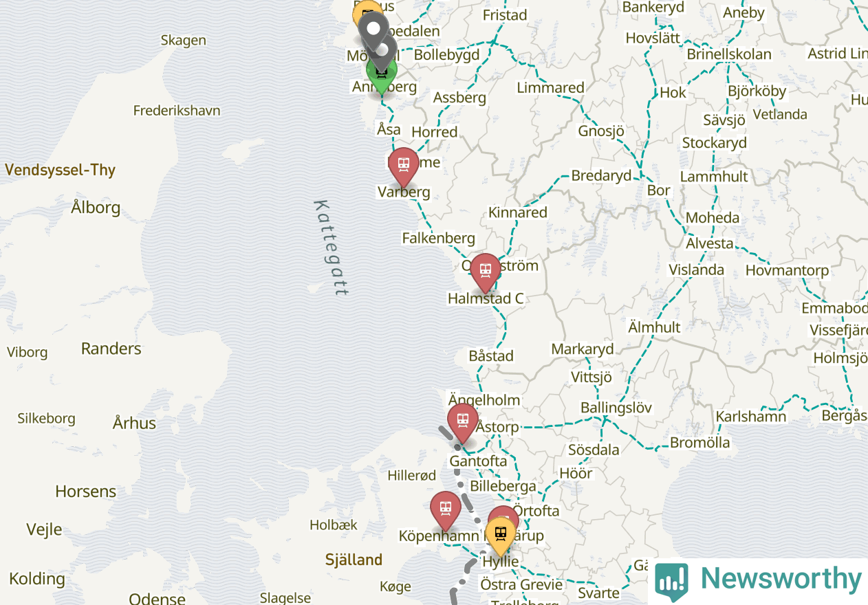
Task: Click the Falkenberg town label
Action: pos(439,239)
